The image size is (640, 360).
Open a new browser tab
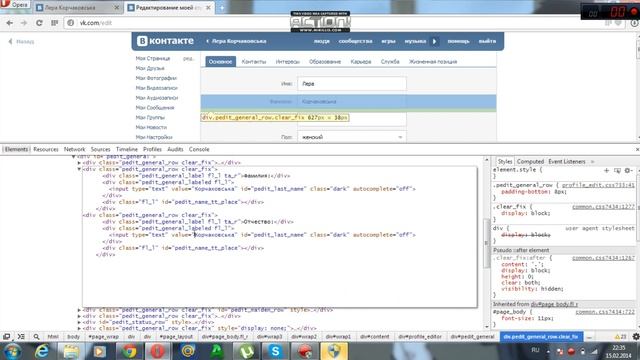(222, 7)
